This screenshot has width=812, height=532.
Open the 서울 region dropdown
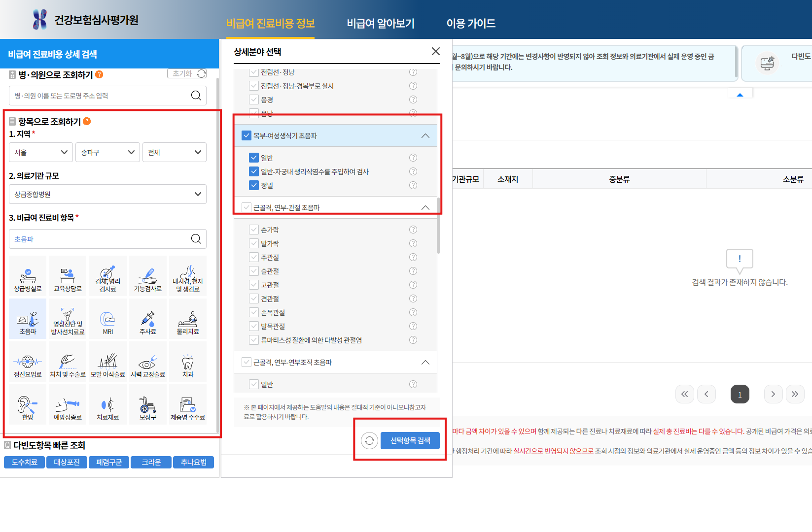[41, 152]
